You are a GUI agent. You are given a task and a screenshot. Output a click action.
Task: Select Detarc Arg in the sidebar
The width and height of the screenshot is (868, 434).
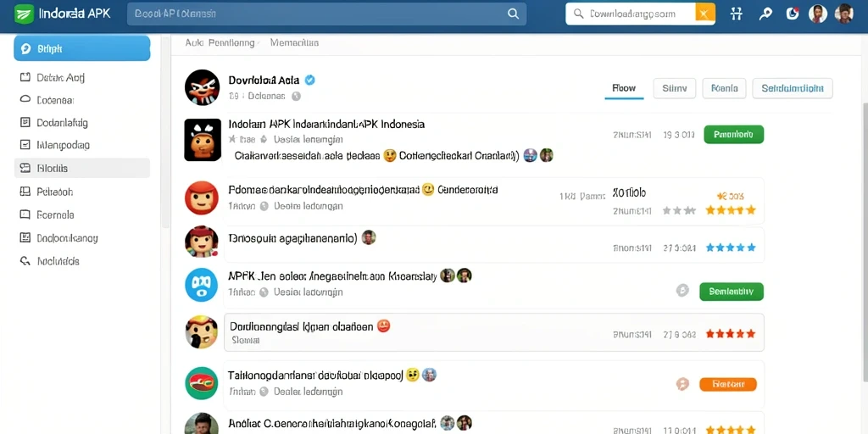82,77
